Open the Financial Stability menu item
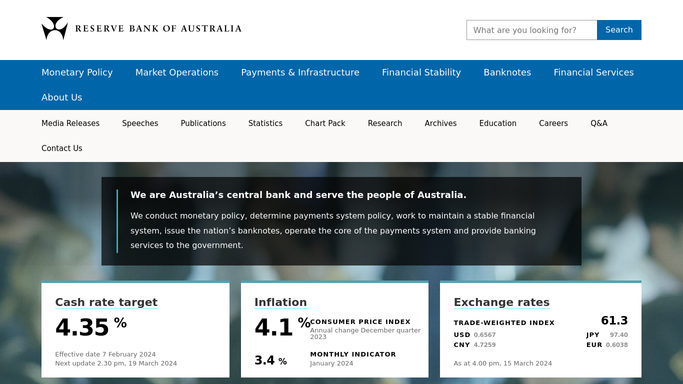 421,72
